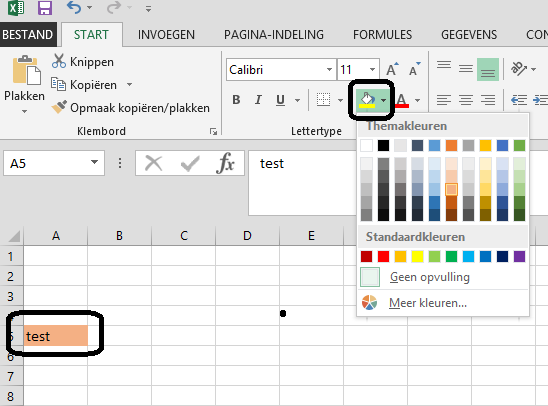Click the fill color paint bucket icon
This screenshot has height=406, width=548.
[x=367, y=100]
